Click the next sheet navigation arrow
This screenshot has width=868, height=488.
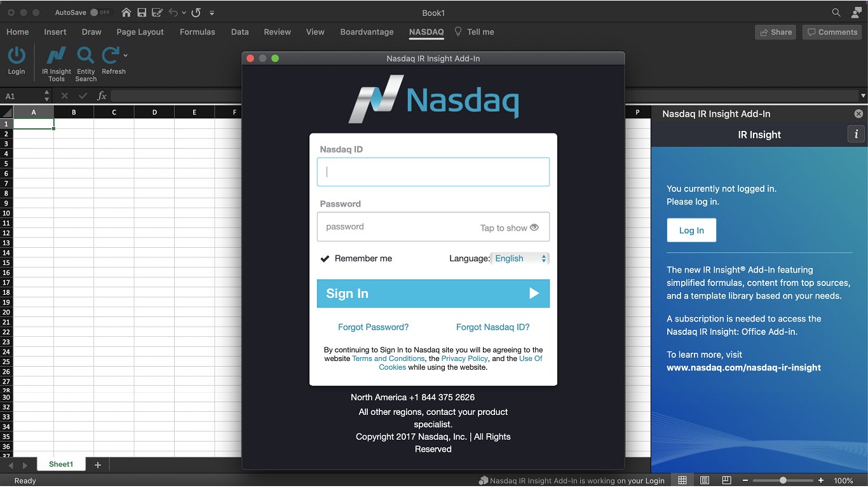click(25, 466)
